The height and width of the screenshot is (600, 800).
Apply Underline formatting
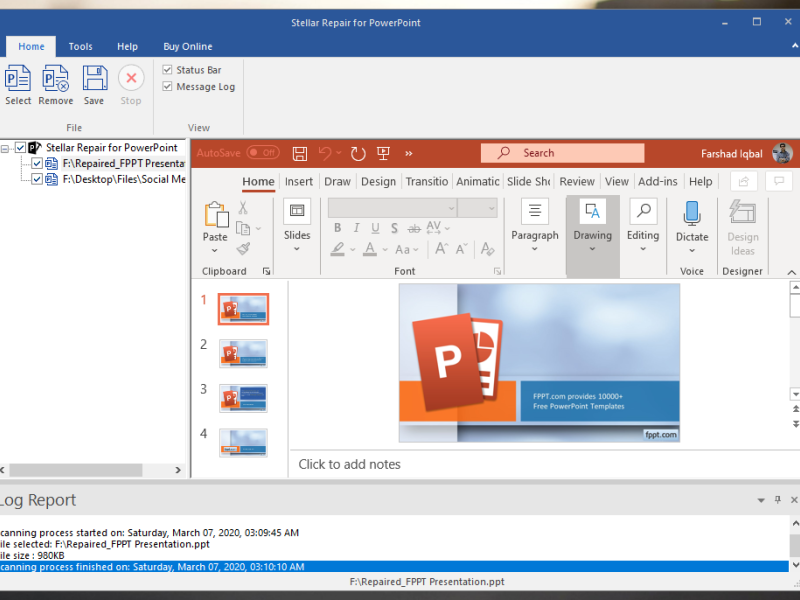click(375, 228)
